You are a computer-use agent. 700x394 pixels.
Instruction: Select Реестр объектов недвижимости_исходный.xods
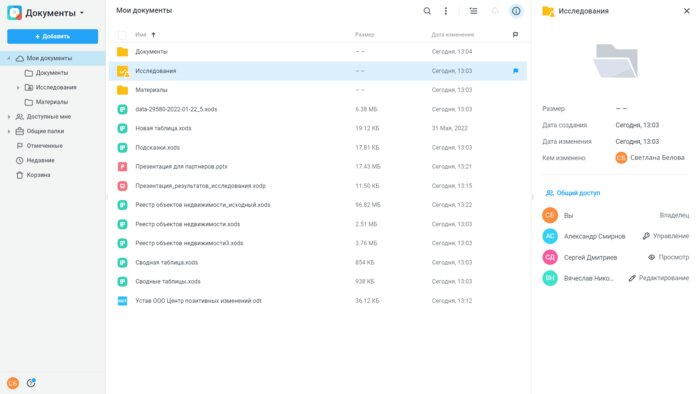coord(203,205)
